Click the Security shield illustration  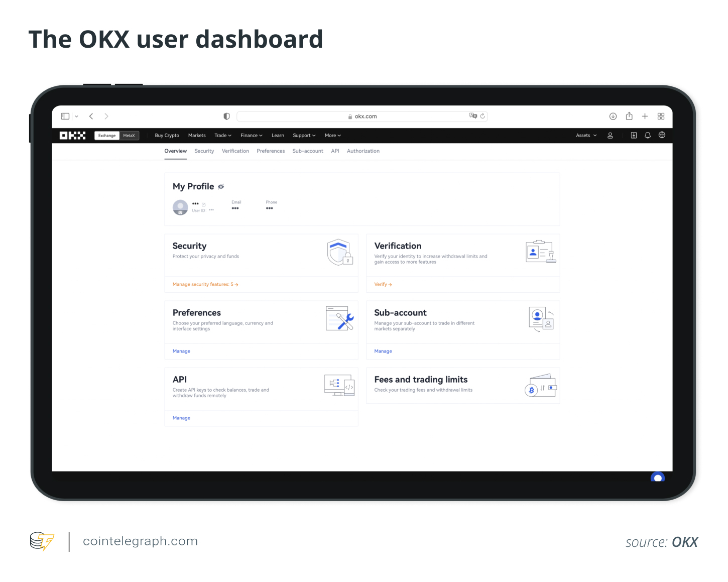[x=340, y=252]
